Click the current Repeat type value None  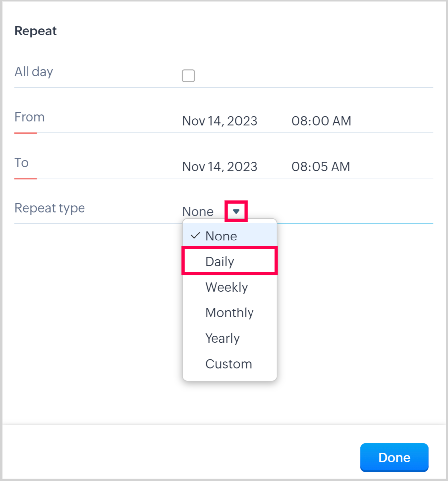198,212
